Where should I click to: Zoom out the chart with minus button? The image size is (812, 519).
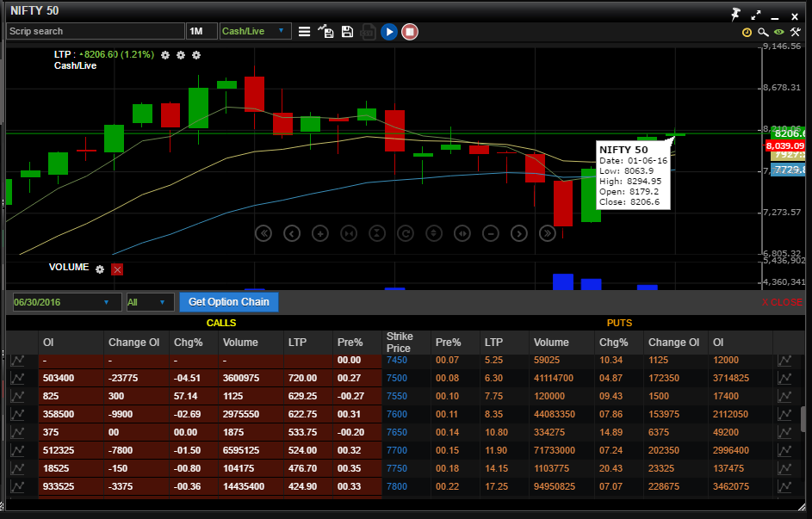(491, 233)
